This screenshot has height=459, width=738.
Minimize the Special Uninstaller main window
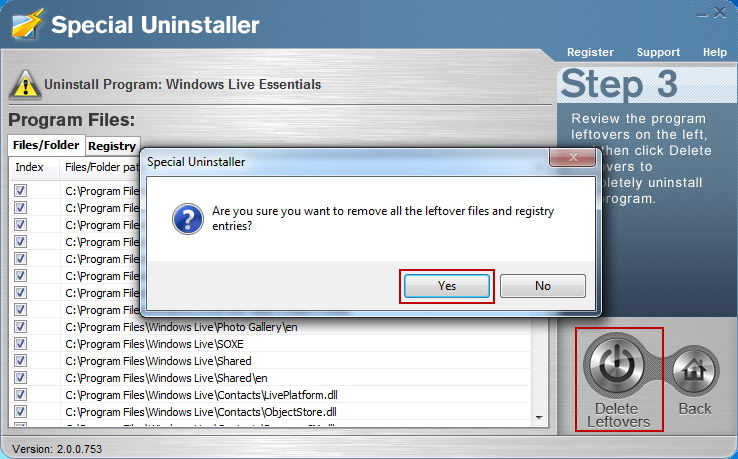[702, 14]
